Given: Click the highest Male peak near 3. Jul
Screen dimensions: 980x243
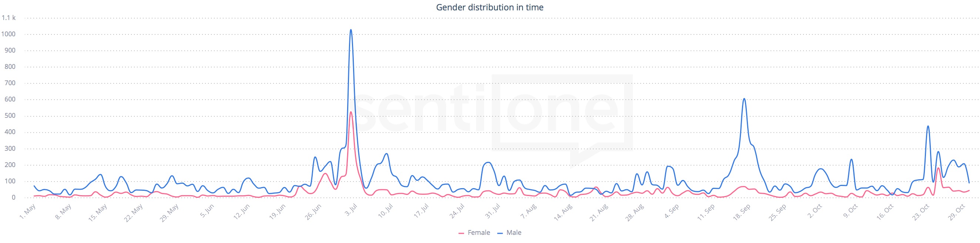Looking at the screenshot, I should [x=351, y=30].
